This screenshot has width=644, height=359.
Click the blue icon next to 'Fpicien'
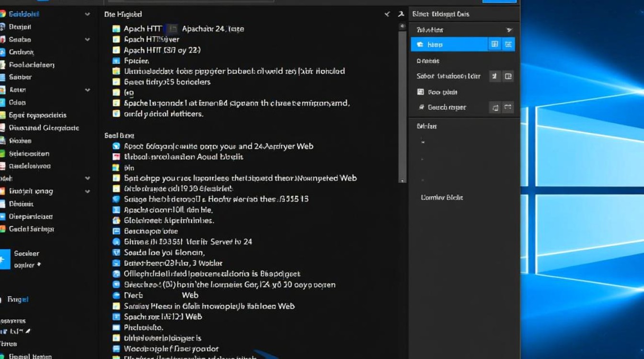tap(116, 61)
